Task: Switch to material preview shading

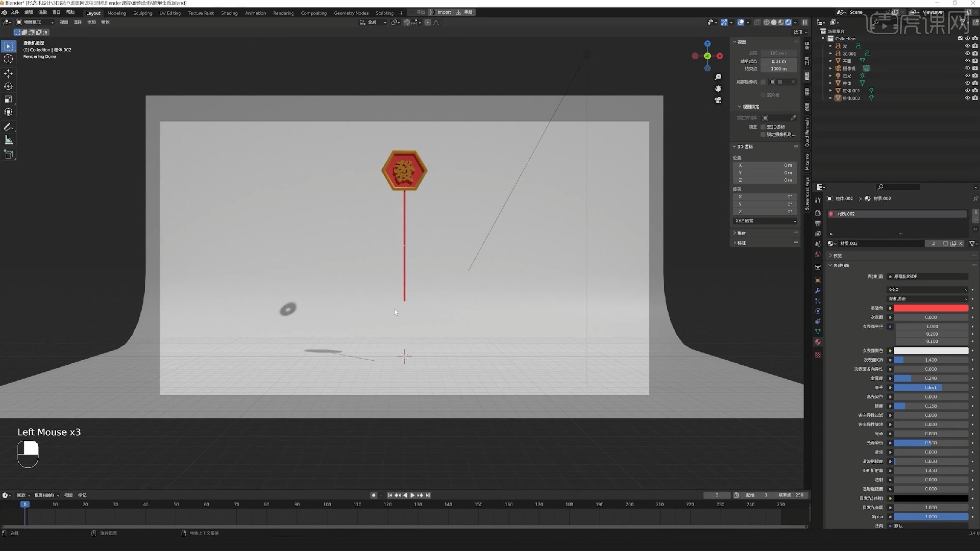Action: [781, 22]
